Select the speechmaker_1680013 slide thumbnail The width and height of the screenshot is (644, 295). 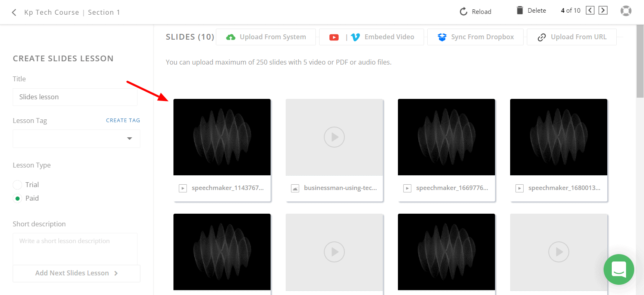[x=559, y=137]
